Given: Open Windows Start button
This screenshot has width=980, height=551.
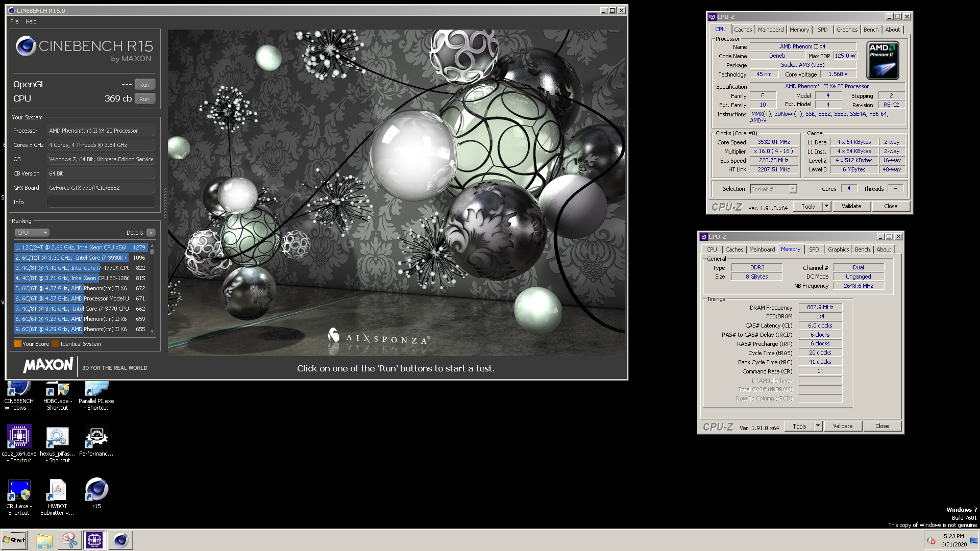Looking at the screenshot, I should point(14,540).
